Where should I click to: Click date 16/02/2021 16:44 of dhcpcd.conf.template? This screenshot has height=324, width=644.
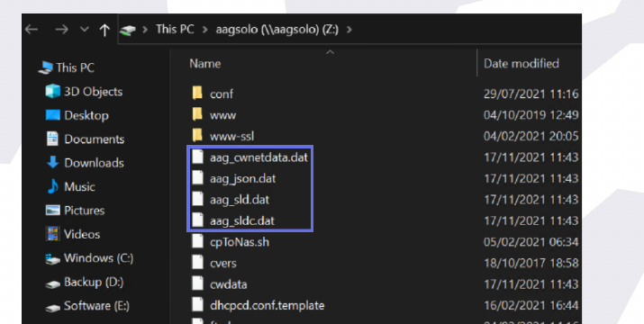(x=531, y=305)
